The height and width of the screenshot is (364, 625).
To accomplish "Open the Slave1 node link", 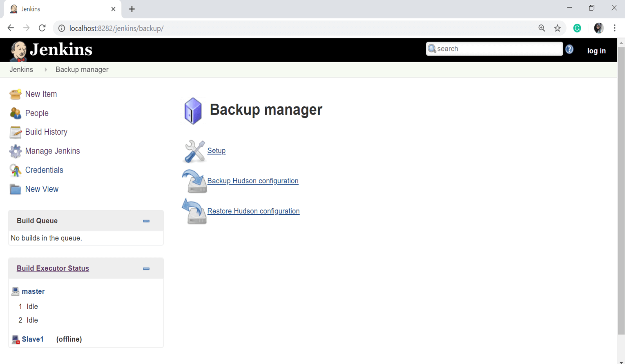I will [33, 340].
